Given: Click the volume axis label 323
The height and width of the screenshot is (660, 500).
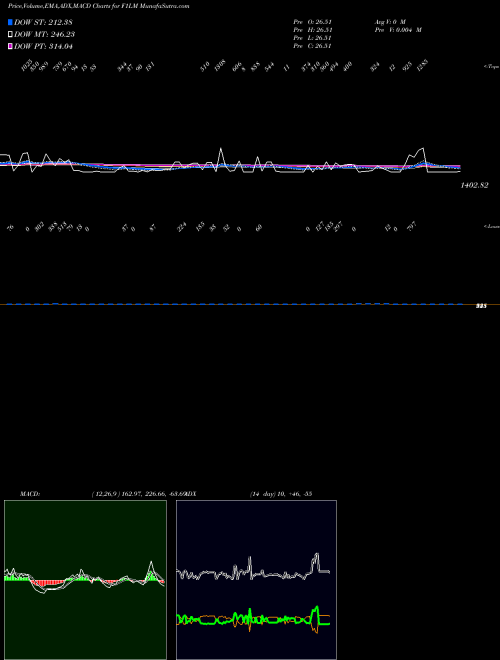Looking at the screenshot, I should click(481, 306).
